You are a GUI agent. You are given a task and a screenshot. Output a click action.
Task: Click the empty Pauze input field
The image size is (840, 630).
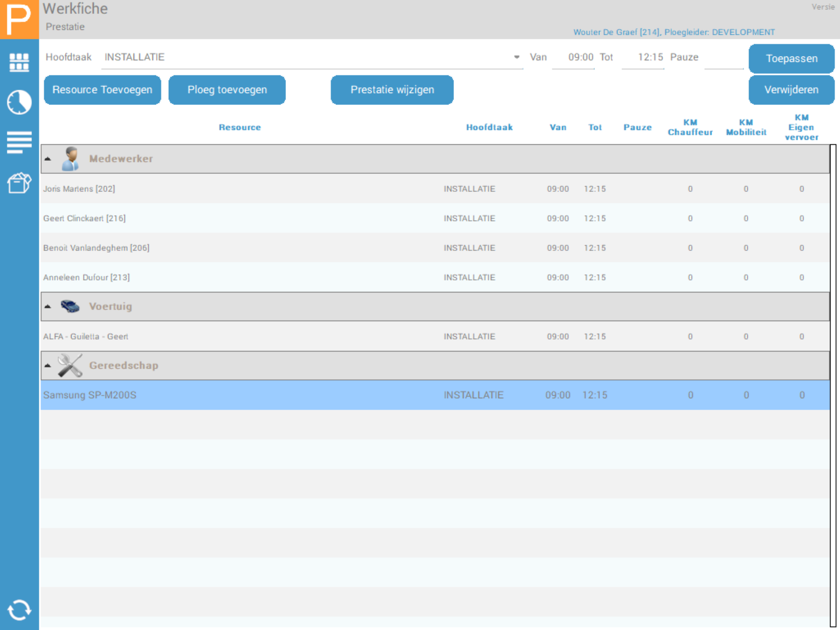724,58
